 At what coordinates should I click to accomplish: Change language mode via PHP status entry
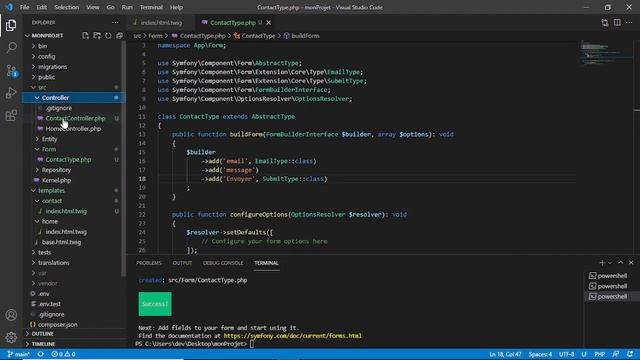click(600, 354)
